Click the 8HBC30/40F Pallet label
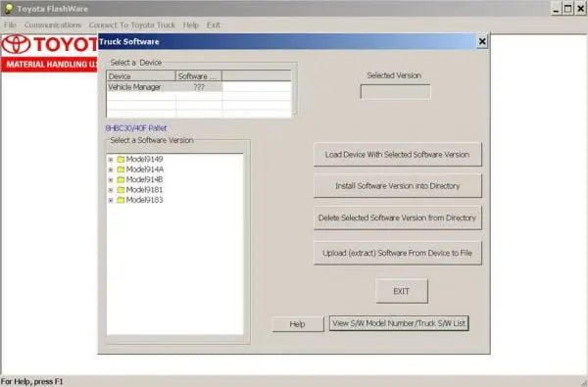This screenshot has width=588, height=387. tap(136, 128)
